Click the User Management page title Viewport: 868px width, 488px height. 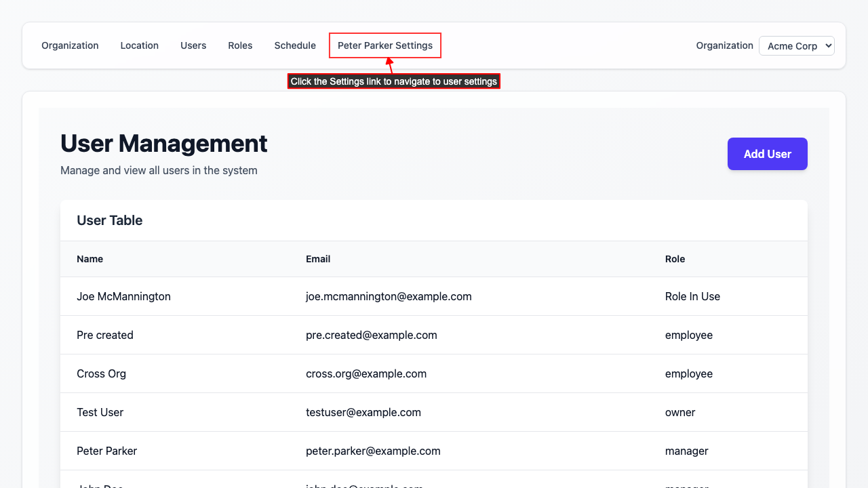[x=163, y=144]
